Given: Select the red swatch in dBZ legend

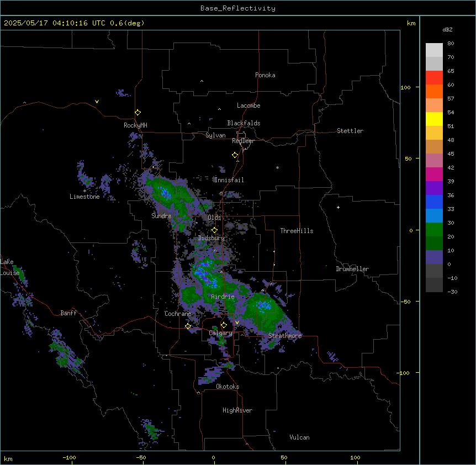Looking at the screenshot, I should point(434,77).
